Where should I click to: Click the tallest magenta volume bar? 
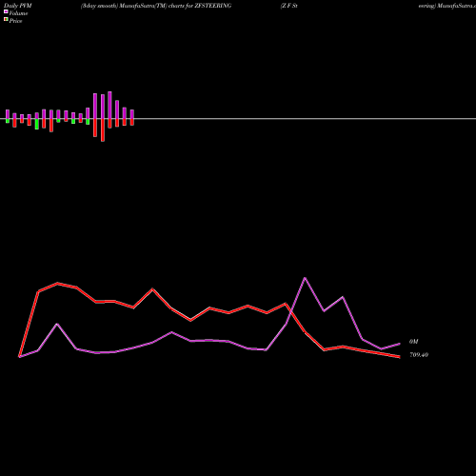(x=109, y=105)
